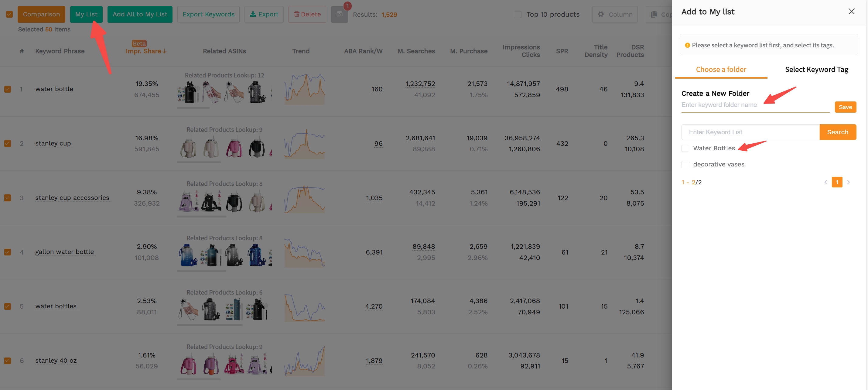Open Column settings via the gear icon

[601, 14]
